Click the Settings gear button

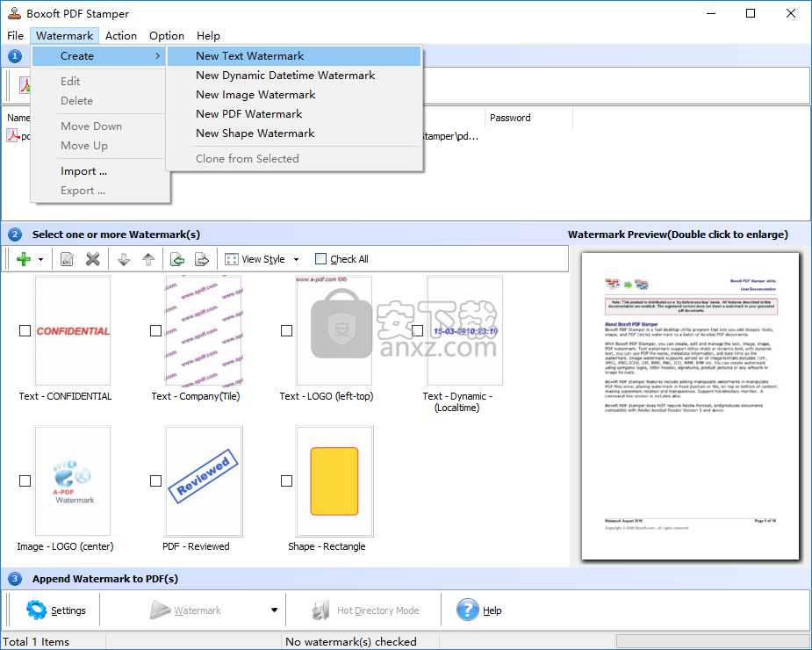56,610
